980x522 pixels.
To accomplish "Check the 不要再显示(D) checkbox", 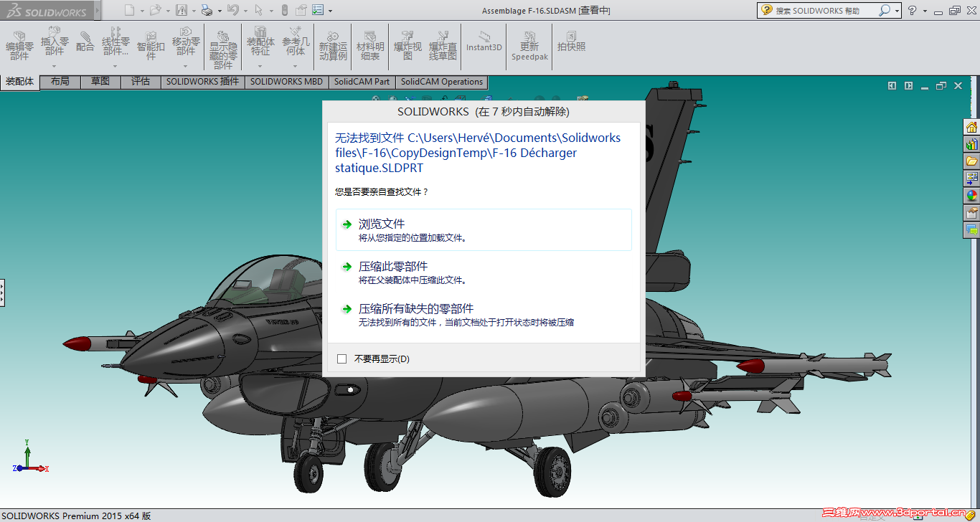I will pyautogui.click(x=341, y=359).
